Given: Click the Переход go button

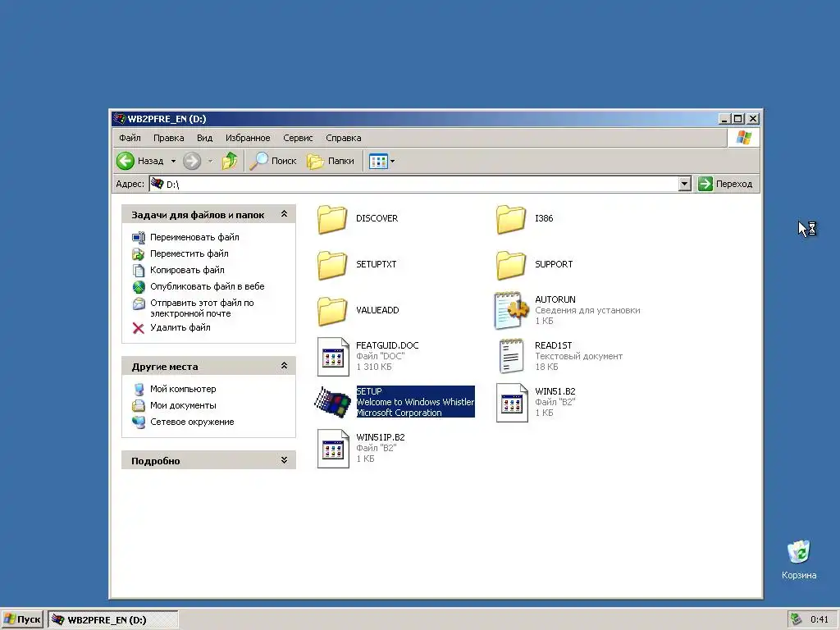Looking at the screenshot, I should pyautogui.click(x=726, y=184).
